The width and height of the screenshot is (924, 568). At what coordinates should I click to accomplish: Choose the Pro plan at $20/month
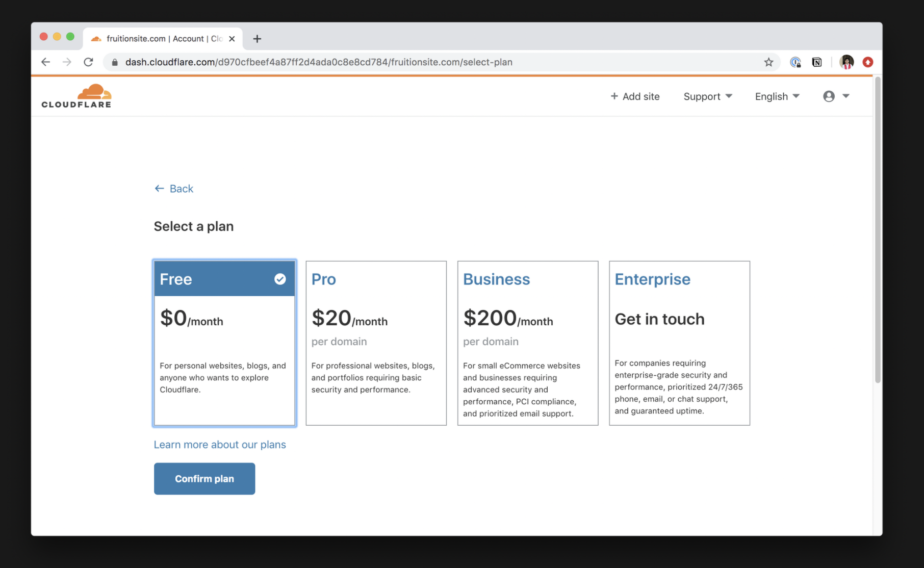click(x=376, y=343)
